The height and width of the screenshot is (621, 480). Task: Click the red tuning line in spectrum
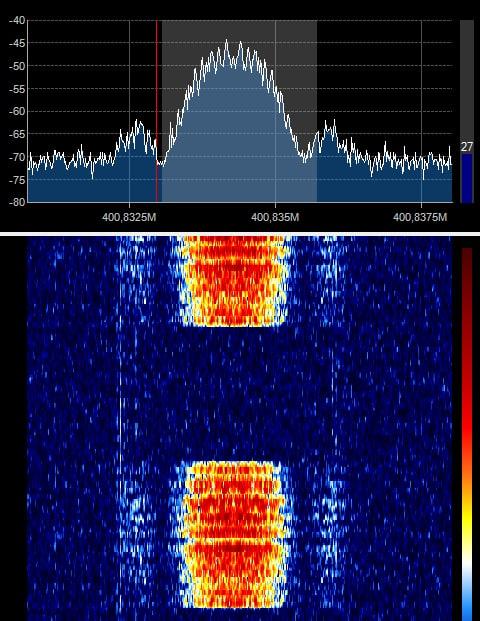point(157,111)
